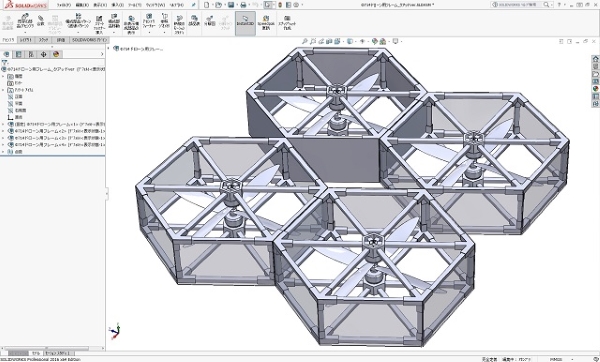Click the Save disk icon

pos(231,5)
